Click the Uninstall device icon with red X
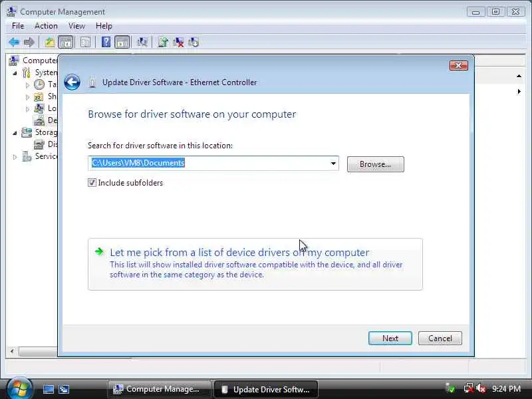This screenshot has height=399, width=532. pyautogui.click(x=178, y=43)
